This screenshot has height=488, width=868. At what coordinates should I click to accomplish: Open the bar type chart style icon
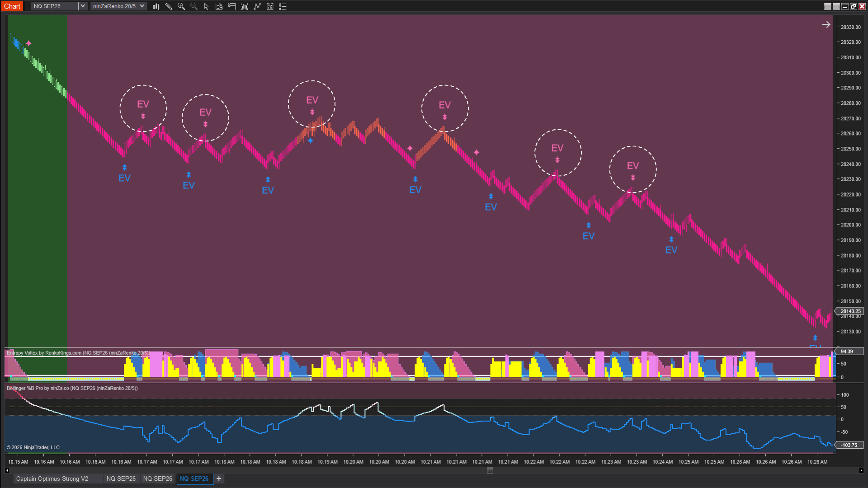click(156, 6)
